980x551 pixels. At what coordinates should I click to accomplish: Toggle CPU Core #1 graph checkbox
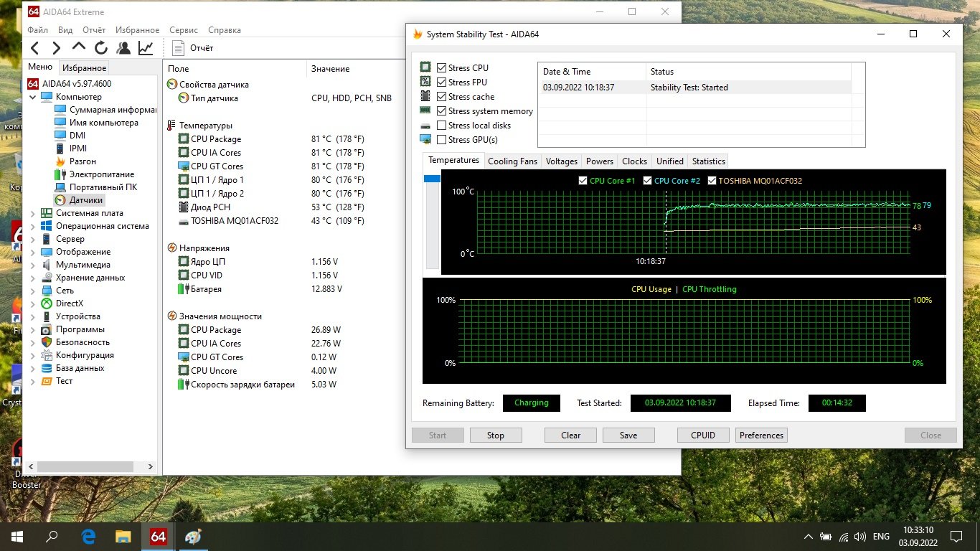pos(583,181)
